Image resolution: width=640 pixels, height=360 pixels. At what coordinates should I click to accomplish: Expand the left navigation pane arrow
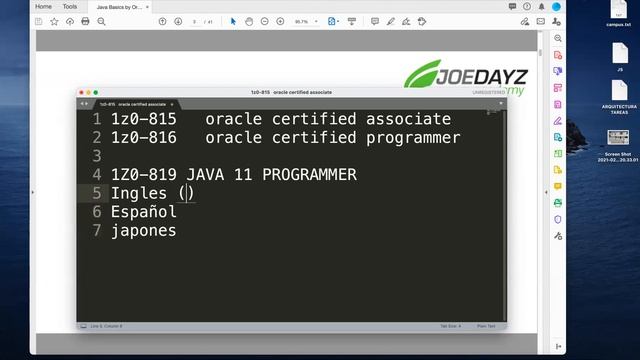33,192
